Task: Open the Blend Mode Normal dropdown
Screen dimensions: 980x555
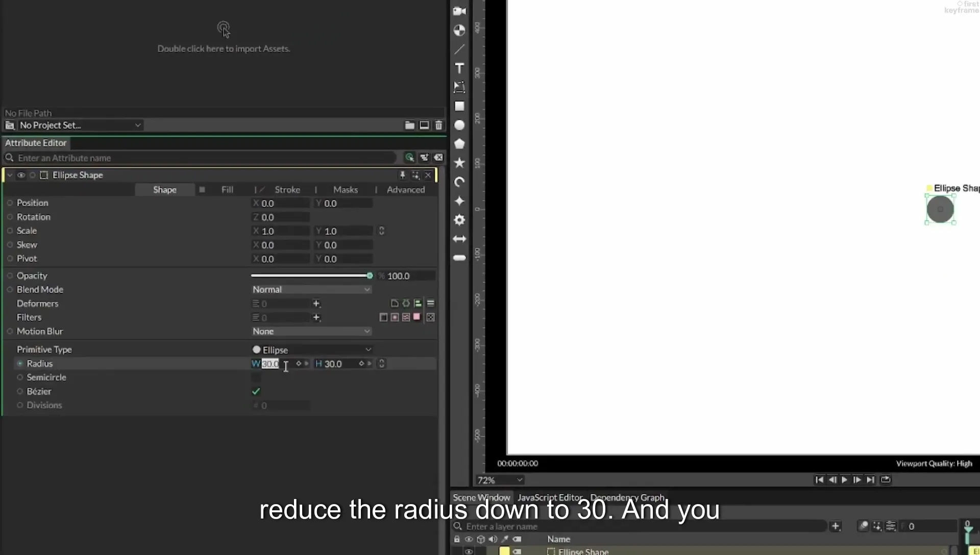Action: pos(311,289)
